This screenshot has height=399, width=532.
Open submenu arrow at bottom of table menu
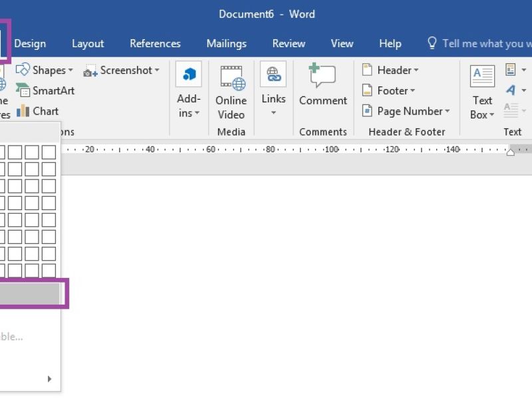point(49,378)
